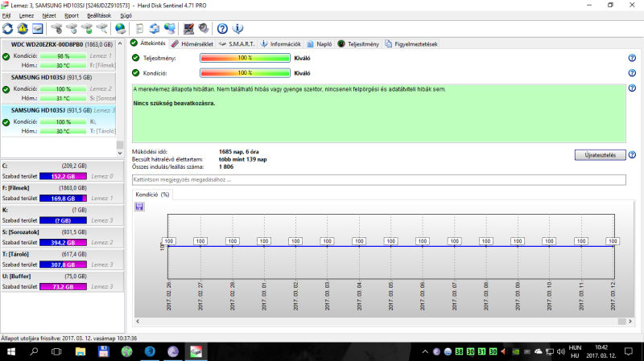The height and width of the screenshot is (361, 644).
Task: Switch to the Figyelmeztetések tab
Action: tap(411, 44)
